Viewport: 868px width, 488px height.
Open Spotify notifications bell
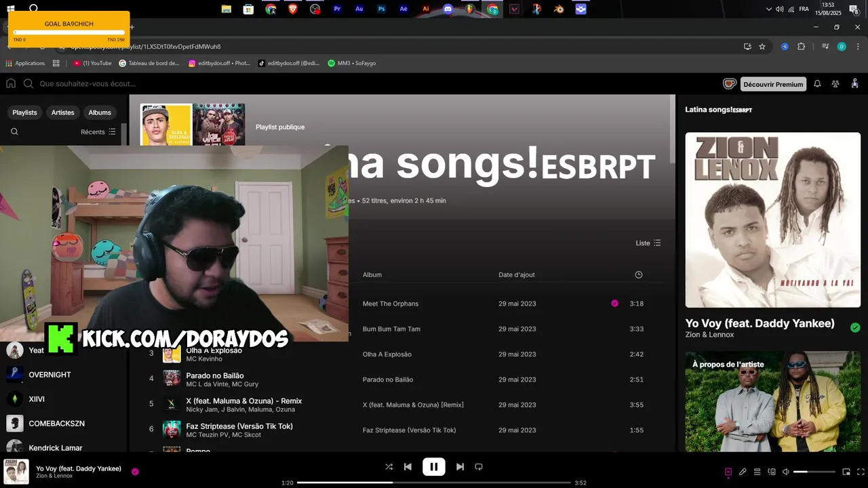[x=817, y=84]
